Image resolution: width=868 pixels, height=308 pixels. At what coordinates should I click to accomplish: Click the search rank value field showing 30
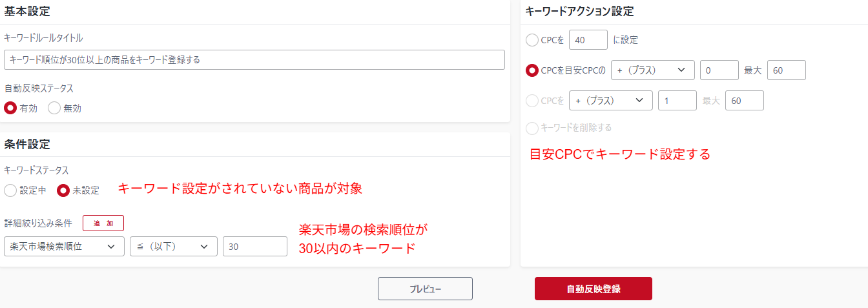click(254, 246)
